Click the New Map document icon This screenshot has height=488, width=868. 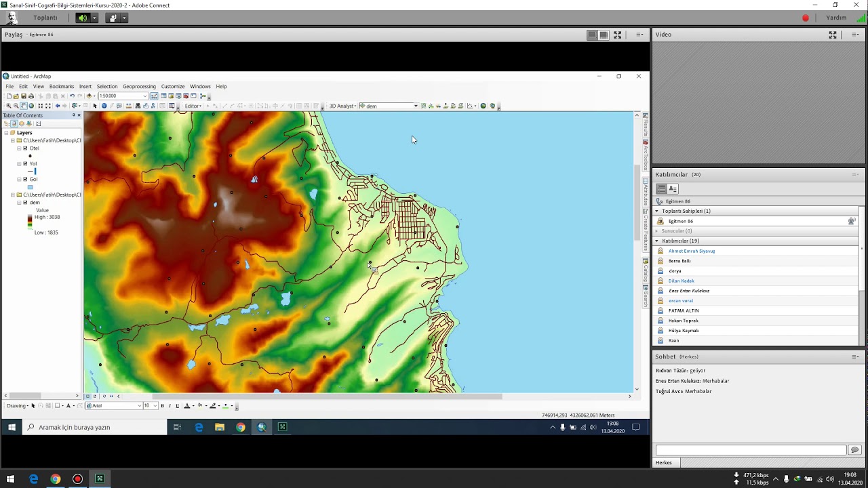point(9,96)
